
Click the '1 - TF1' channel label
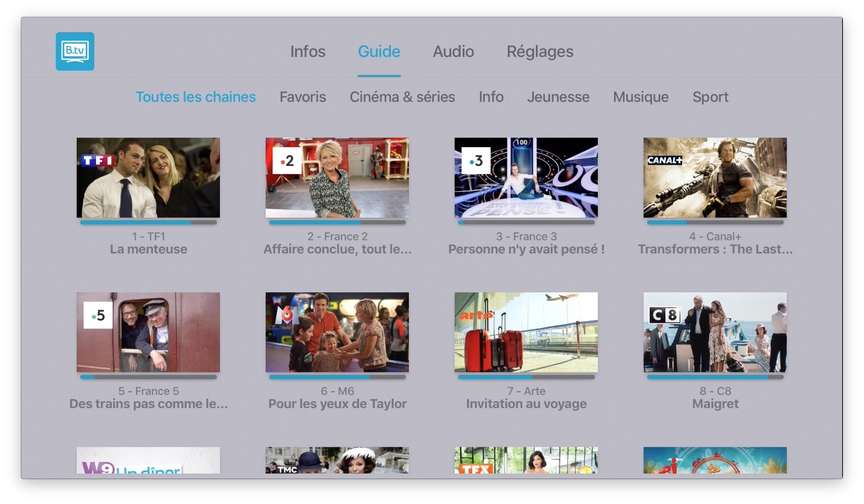point(148,237)
